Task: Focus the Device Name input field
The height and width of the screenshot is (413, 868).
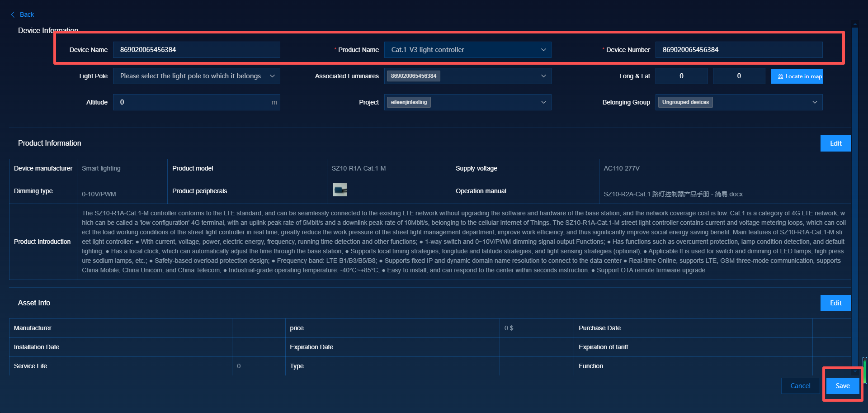Action: (196, 50)
